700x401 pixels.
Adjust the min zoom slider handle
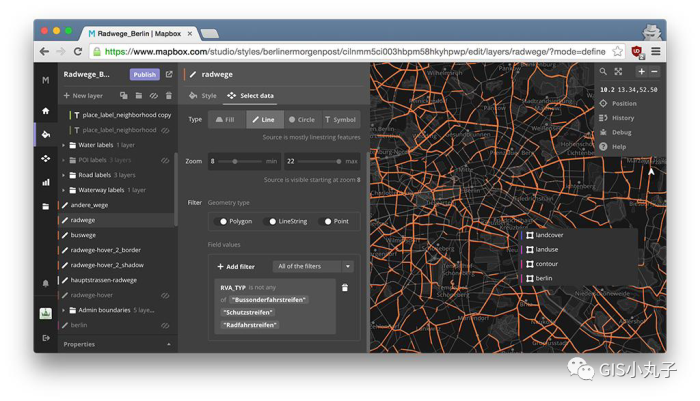tap(235, 161)
